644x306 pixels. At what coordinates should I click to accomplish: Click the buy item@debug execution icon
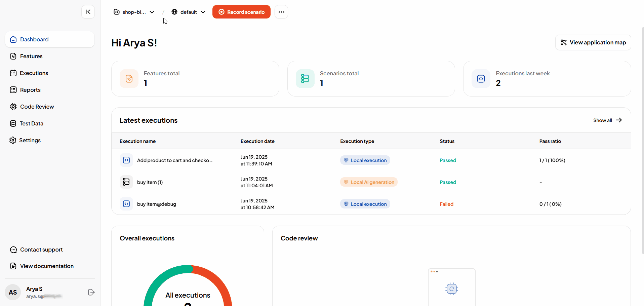(126, 204)
